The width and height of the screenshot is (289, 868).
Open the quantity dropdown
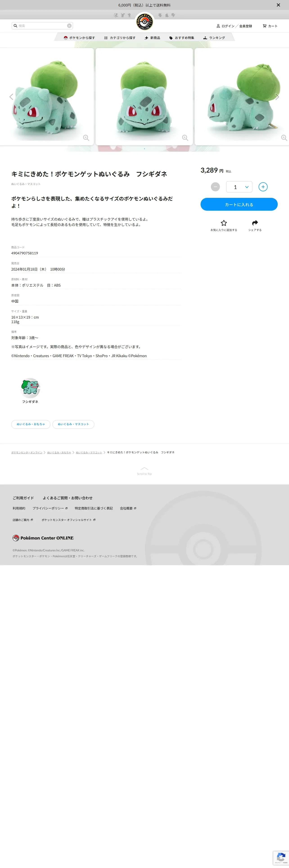pos(239,187)
